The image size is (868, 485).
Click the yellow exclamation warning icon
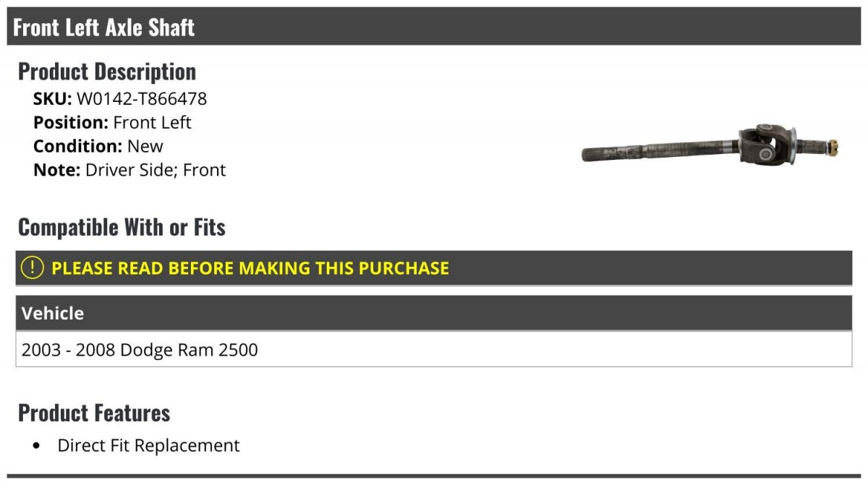pos(33,267)
